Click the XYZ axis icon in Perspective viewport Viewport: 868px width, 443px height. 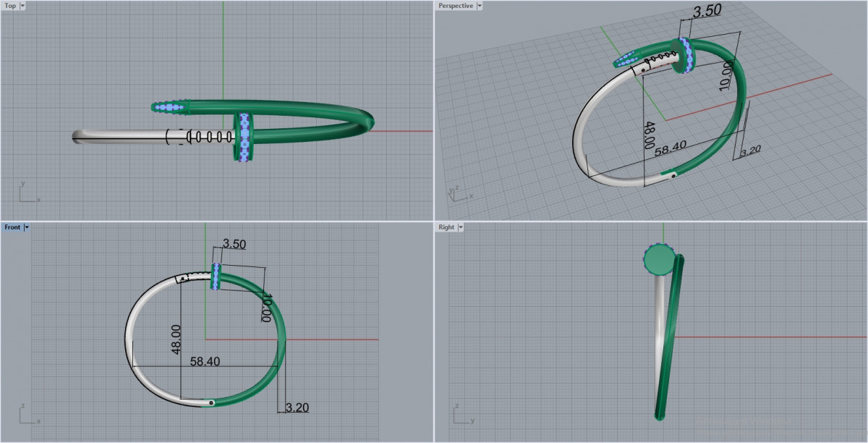coord(456,192)
